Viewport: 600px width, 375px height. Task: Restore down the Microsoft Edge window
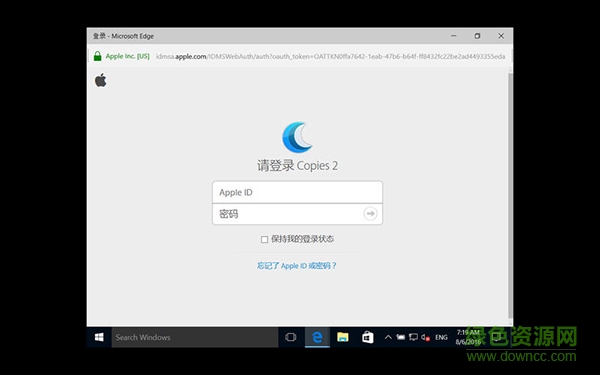coord(477,36)
